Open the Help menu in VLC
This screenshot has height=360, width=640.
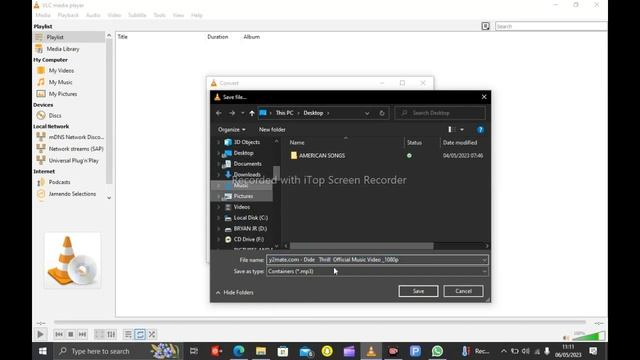[197, 15]
